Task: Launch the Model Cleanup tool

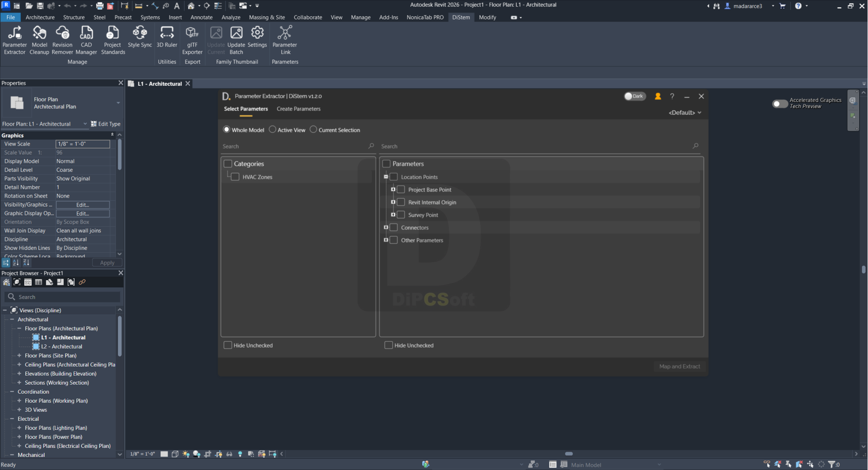Action: 39,40
